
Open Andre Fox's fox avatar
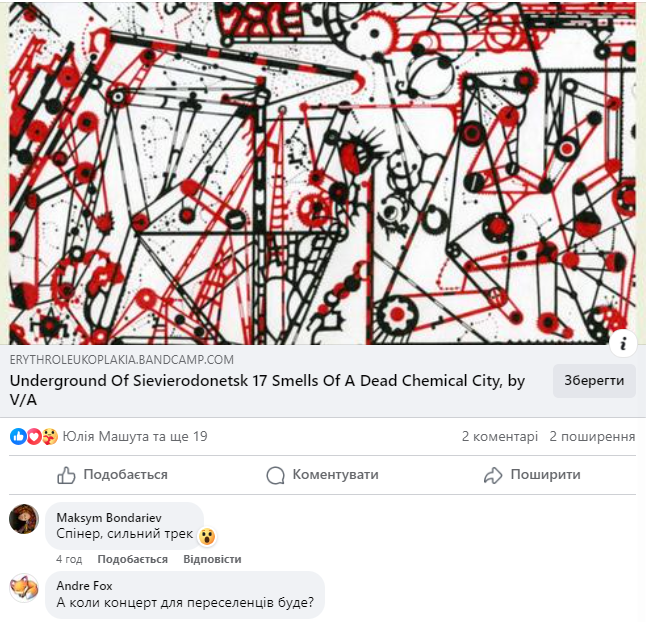pos(24,587)
